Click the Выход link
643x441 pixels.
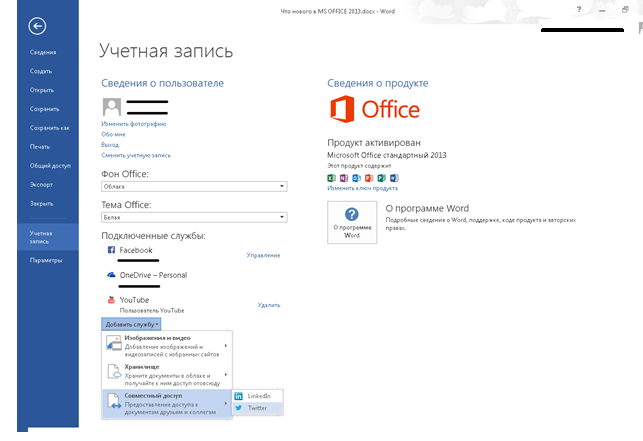(x=110, y=145)
